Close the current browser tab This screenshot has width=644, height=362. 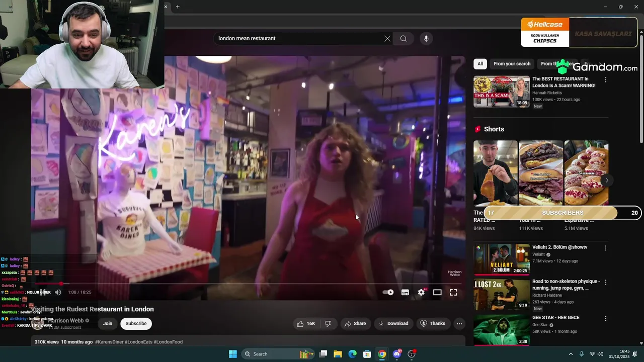pos(166,7)
